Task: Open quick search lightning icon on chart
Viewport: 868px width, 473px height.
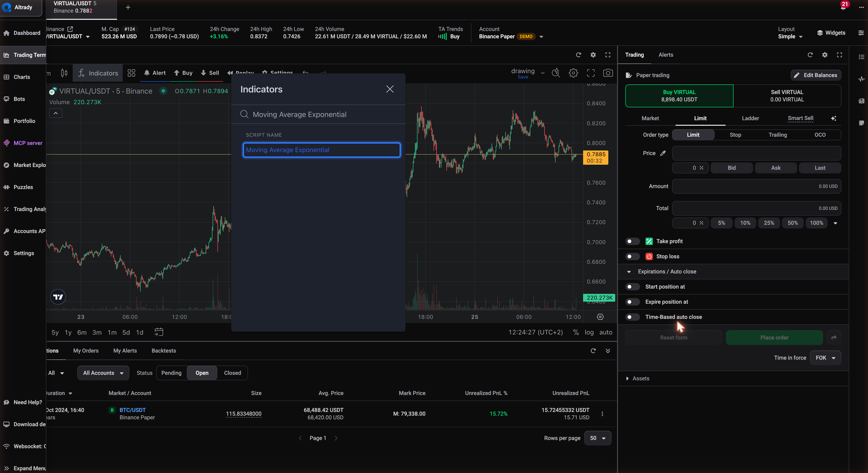Action: 556,73
